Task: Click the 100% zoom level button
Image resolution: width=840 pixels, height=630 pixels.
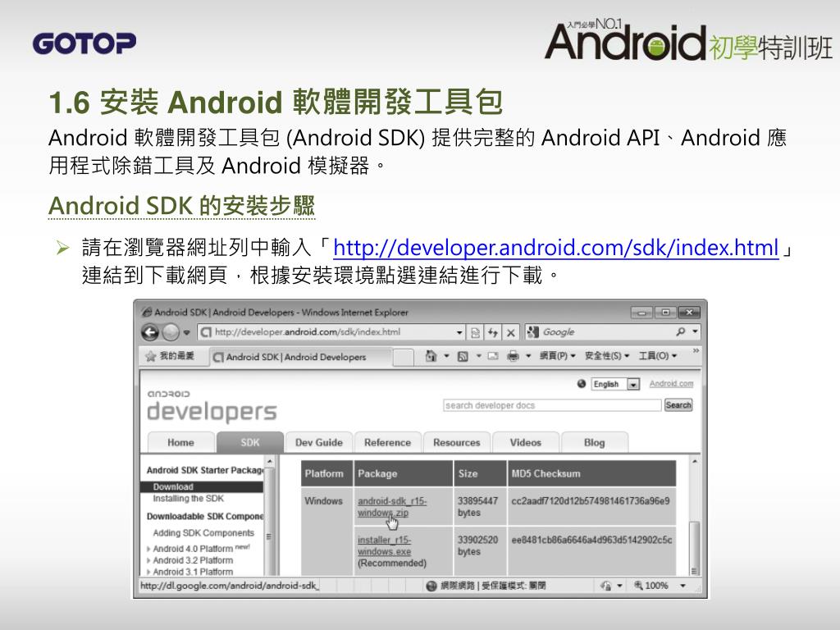Action: (651, 586)
